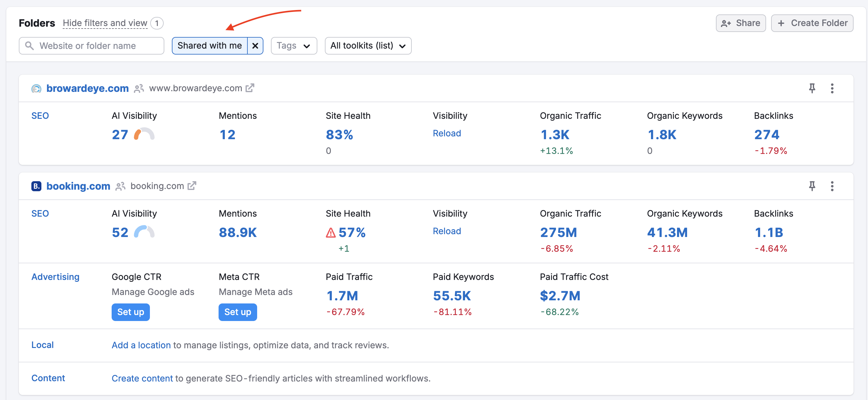Open more options menu for booking.com

point(832,186)
